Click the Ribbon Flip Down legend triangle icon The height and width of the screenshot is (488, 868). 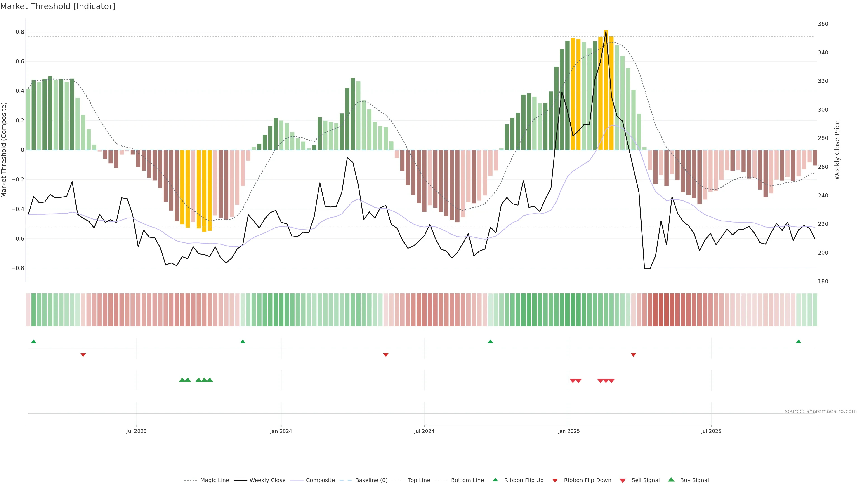coord(555,480)
